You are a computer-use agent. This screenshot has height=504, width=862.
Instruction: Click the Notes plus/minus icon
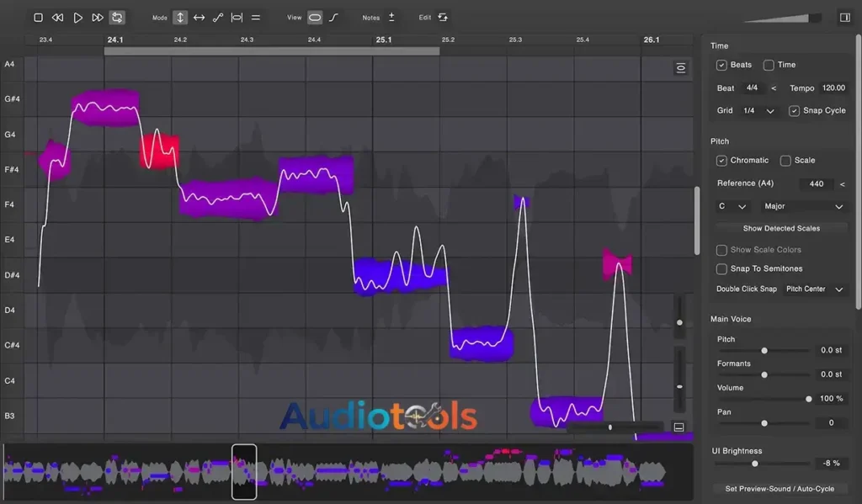[391, 17]
